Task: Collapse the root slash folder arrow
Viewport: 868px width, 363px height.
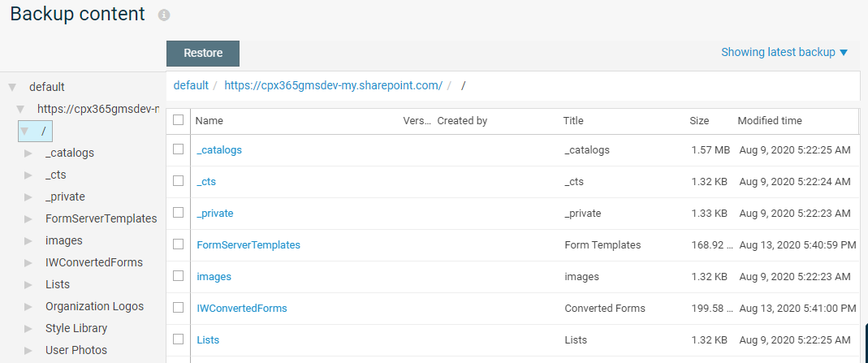Action: tap(24, 131)
